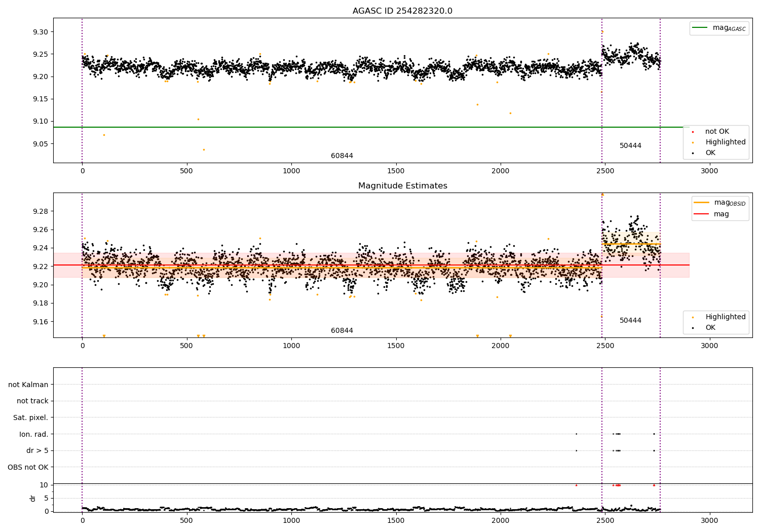The height and width of the screenshot is (532, 760).
Task: Click the 'not track' row label
Action: 32,401
